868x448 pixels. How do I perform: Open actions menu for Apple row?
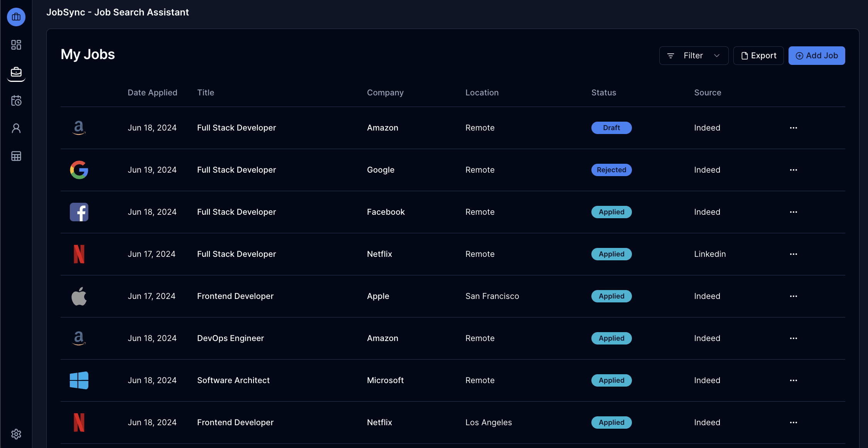coord(794,296)
